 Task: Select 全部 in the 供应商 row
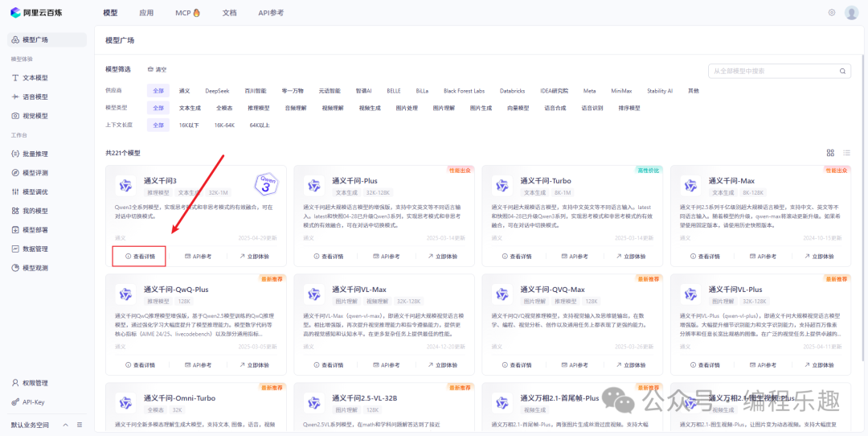pos(158,91)
